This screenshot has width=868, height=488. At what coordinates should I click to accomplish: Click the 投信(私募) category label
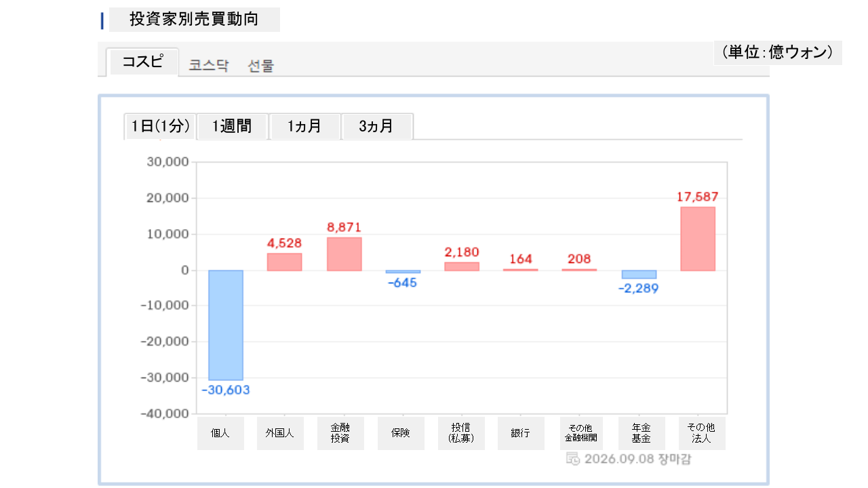click(461, 434)
